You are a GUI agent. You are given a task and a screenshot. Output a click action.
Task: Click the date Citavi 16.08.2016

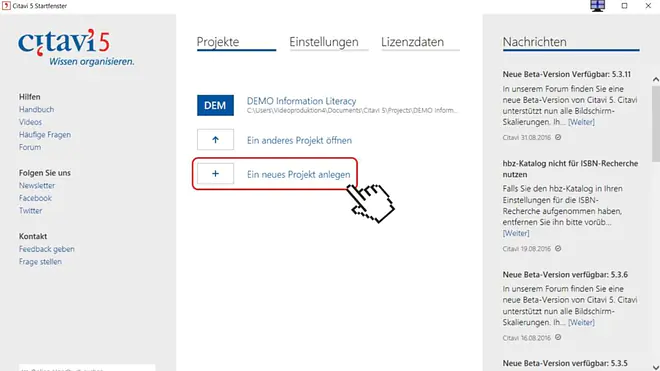[527, 338]
